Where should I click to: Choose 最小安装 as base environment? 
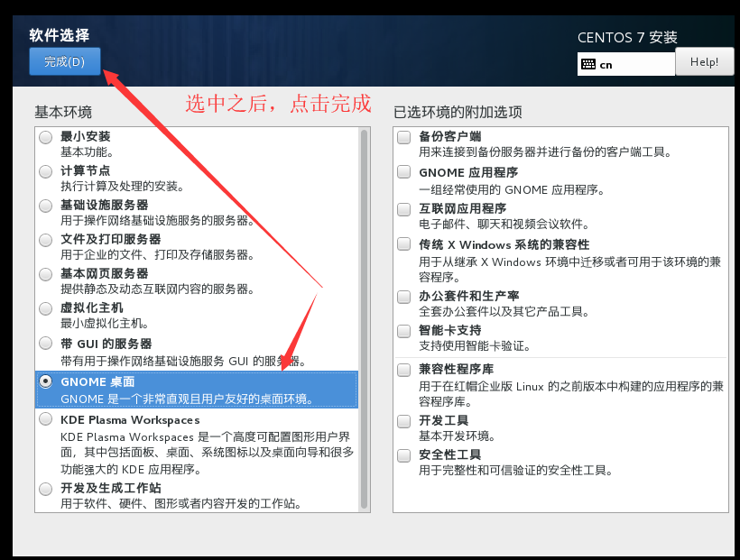pos(45,137)
